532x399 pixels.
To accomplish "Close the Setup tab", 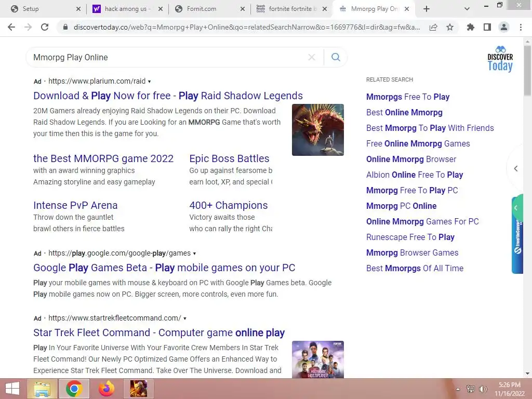I will 78,9.
